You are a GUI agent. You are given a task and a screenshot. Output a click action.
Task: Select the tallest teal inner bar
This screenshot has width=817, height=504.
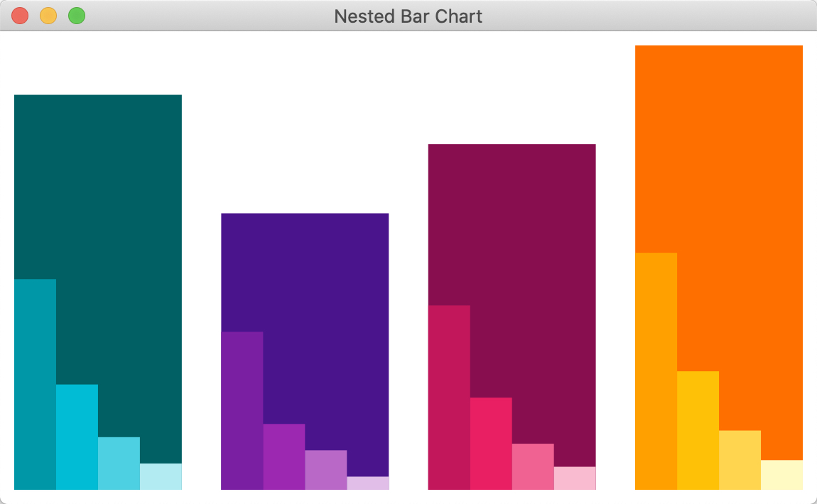pos(35,384)
